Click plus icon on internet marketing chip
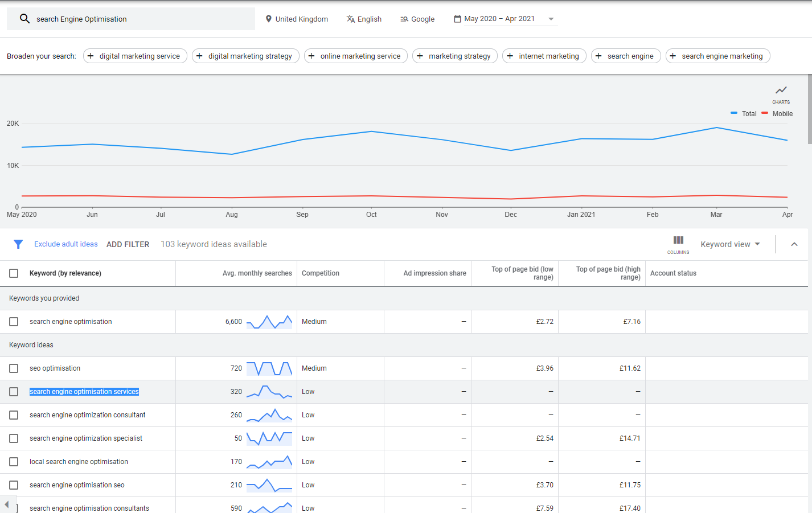Image resolution: width=812 pixels, height=513 pixels. (x=510, y=56)
